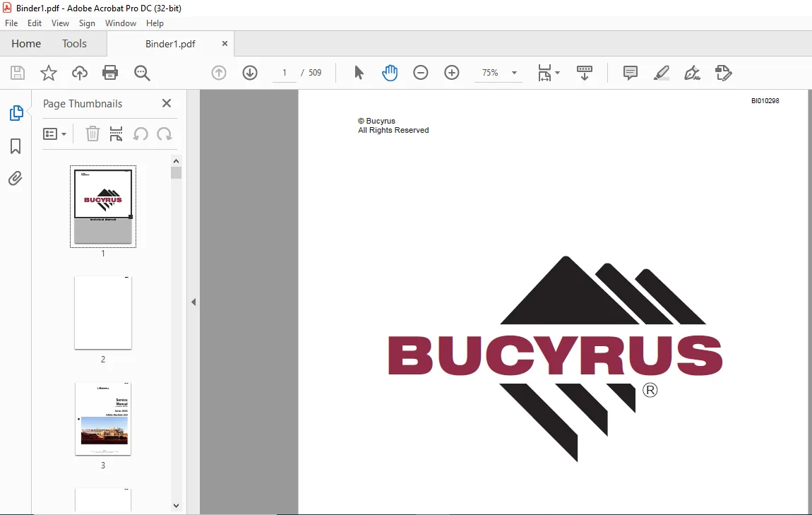This screenshot has width=812, height=515.
Task: Click the fit page width icon
Action: coord(544,73)
